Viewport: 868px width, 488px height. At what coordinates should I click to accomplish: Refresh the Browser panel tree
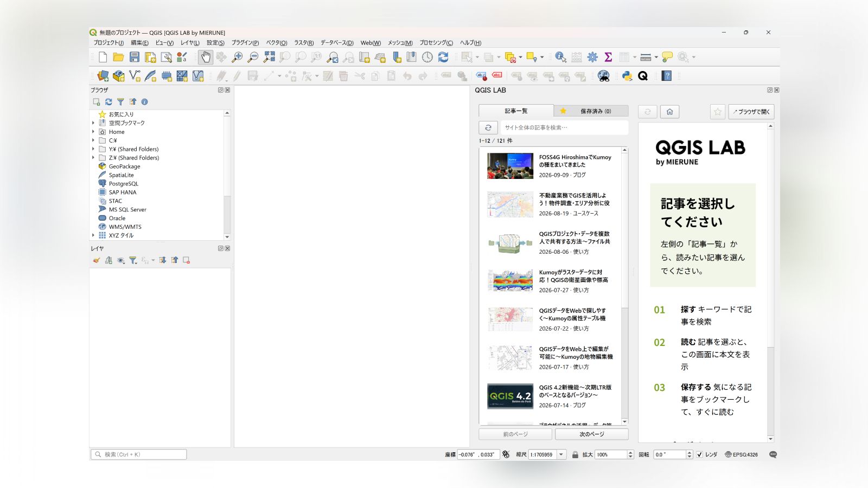(x=108, y=102)
